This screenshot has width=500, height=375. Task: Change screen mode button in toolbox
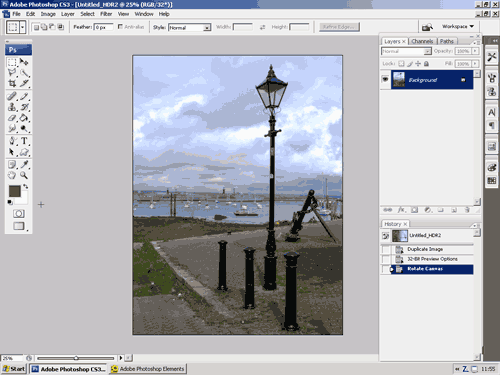point(19,226)
